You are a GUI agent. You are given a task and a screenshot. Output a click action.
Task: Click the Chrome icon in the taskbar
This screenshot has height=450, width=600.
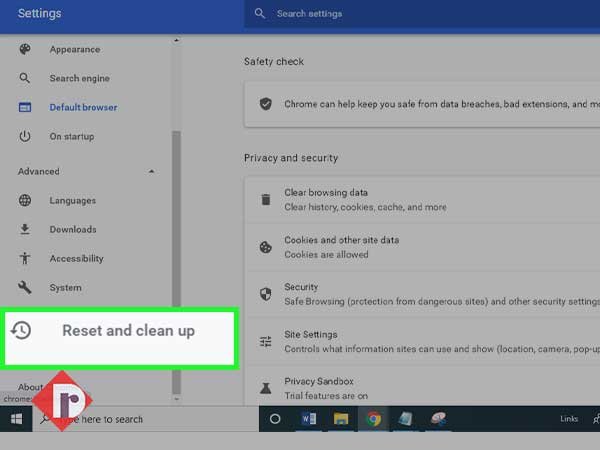pyautogui.click(x=374, y=419)
